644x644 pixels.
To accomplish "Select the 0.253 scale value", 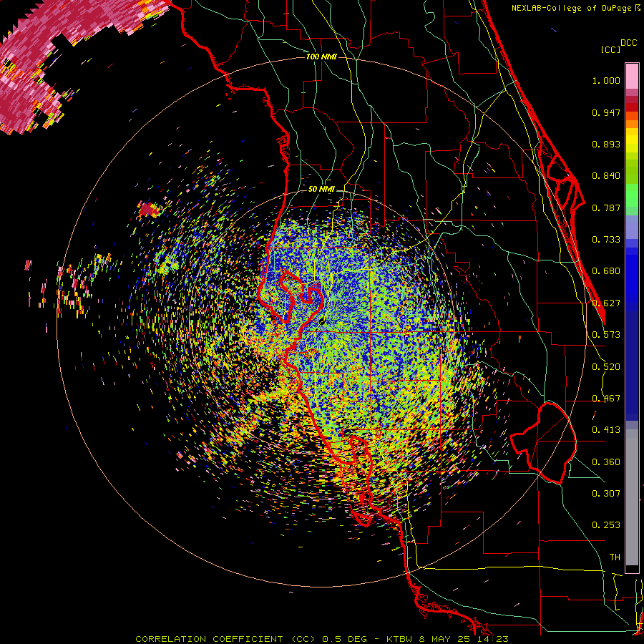I will [606, 525].
